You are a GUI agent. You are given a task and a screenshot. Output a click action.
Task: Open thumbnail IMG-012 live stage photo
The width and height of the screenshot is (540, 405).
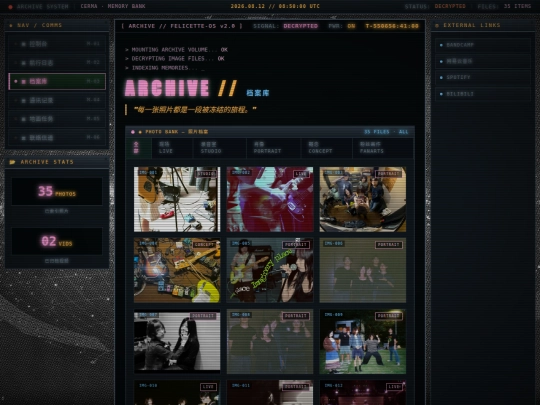tap(363, 393)
